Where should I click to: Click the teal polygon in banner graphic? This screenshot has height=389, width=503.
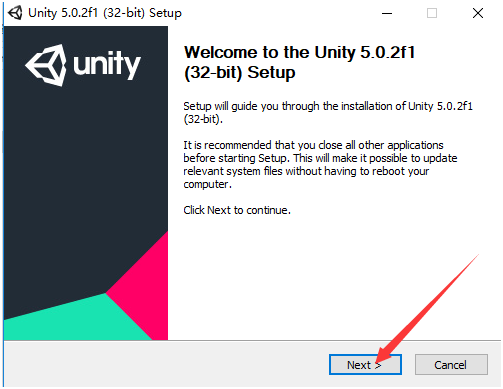pyautogui.click(x=75, y=320)
